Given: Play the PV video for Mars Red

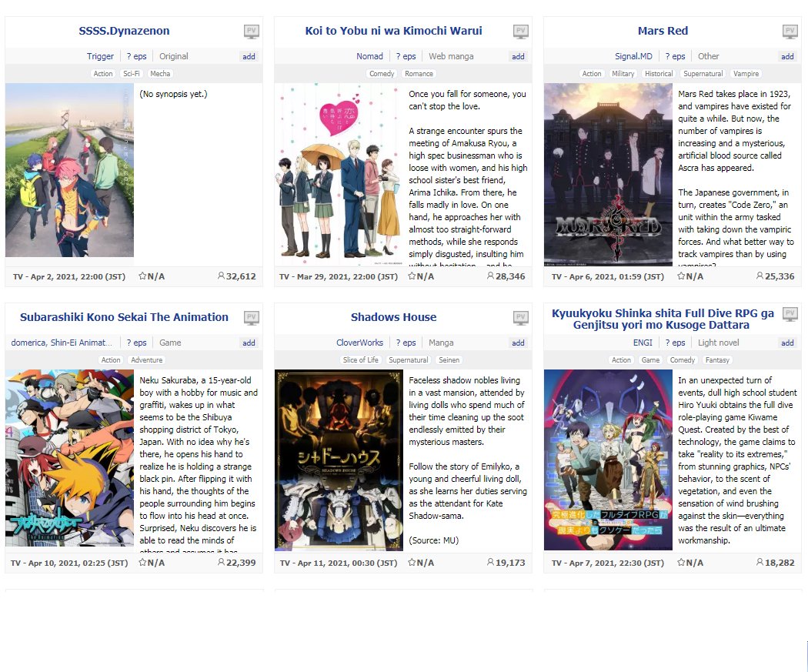Looking at the screenshot, I should point(790,32).
